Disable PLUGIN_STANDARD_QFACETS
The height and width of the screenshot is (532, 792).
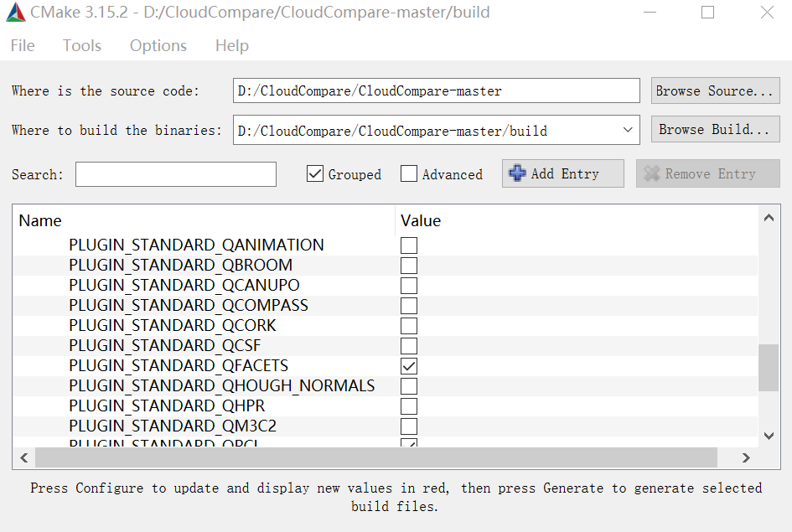[408, 365]
